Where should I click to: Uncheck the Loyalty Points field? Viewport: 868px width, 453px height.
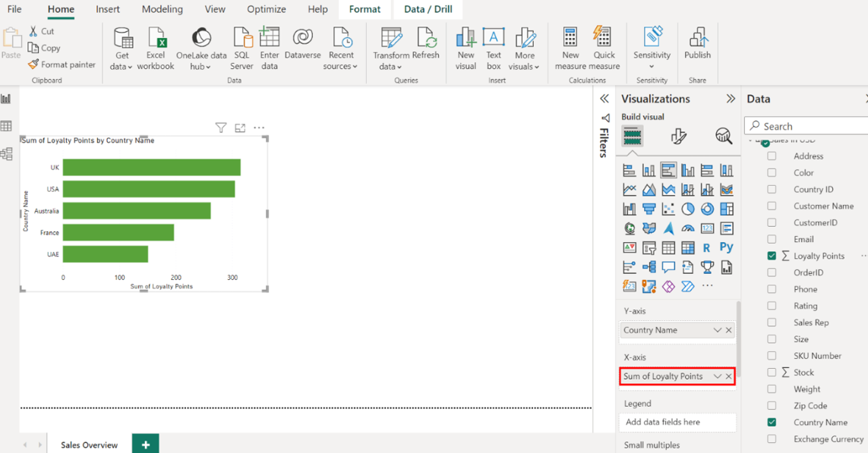click(772, 256)
